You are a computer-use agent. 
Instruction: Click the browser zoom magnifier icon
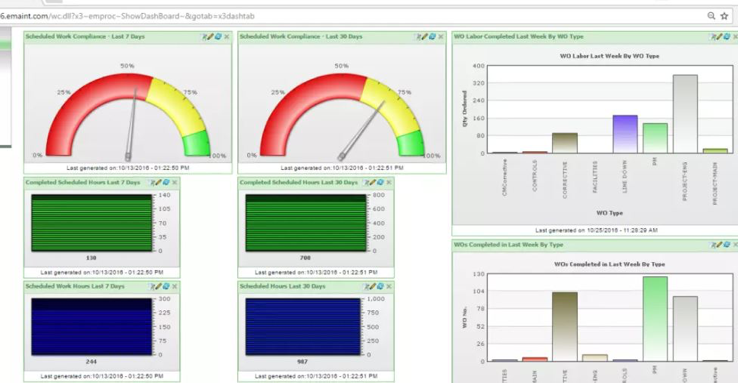click(x=711, y=16)
